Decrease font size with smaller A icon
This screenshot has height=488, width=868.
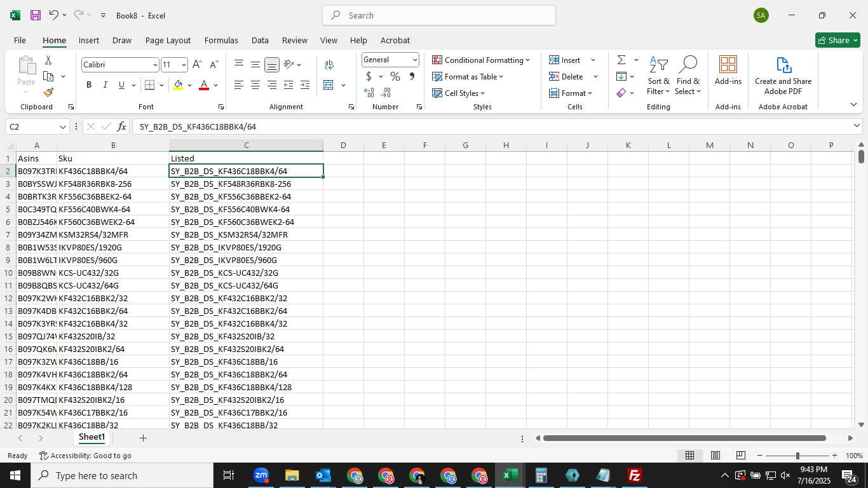coord(214,65)
